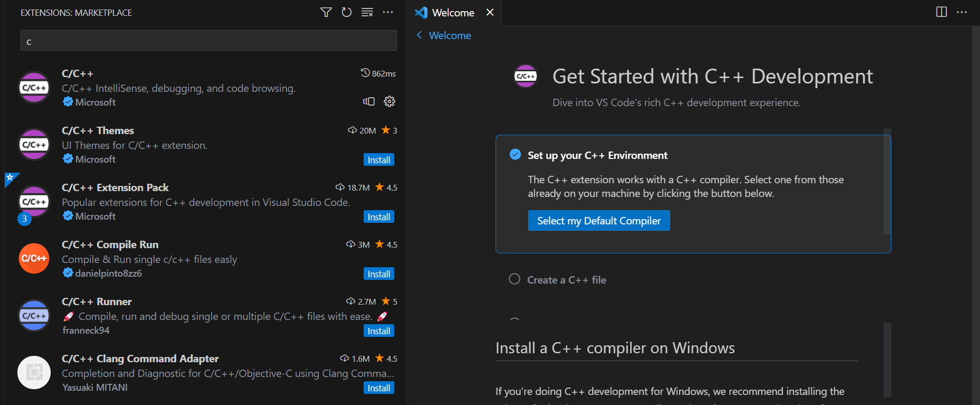Click the C/C++ Runner 5 star rating
The width and height of the screenshot is (980, 405).
(389, 302)
